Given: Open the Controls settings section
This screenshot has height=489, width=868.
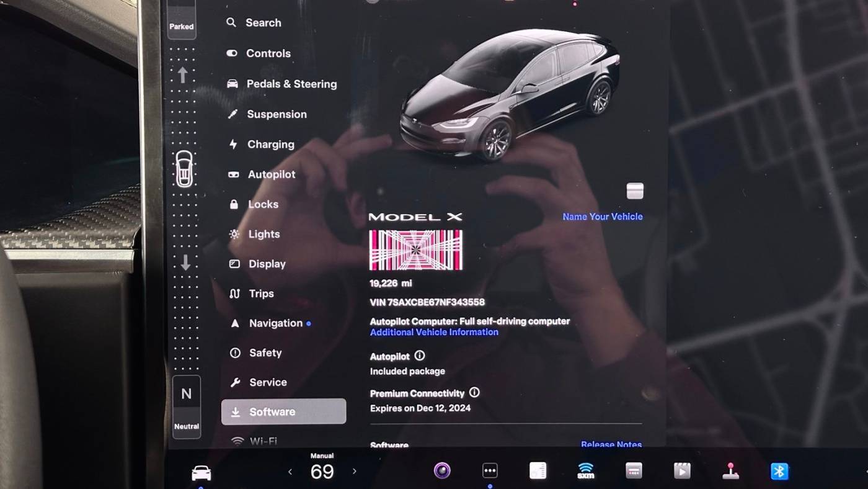Looking at the screenshot, I should click(x=259, y=53).
